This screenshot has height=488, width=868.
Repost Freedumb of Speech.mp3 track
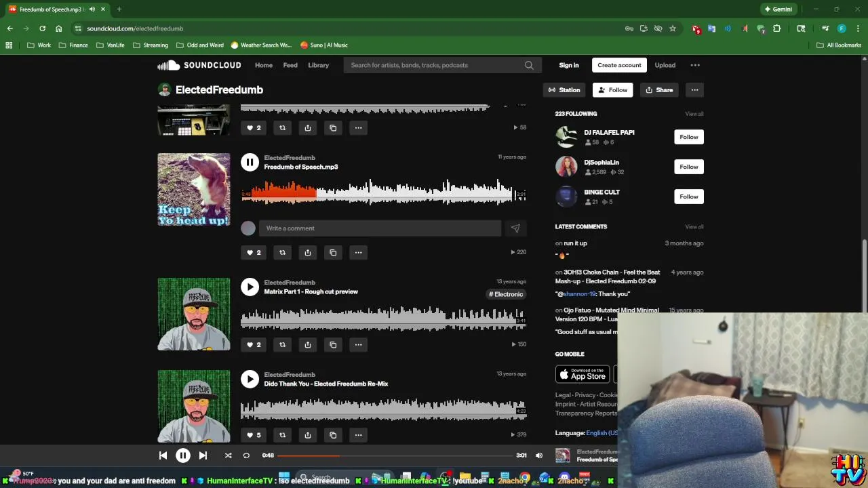(283, 252)
